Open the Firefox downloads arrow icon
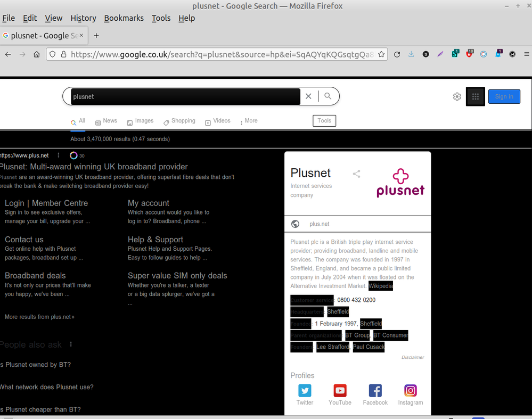 tap(412, 54)
